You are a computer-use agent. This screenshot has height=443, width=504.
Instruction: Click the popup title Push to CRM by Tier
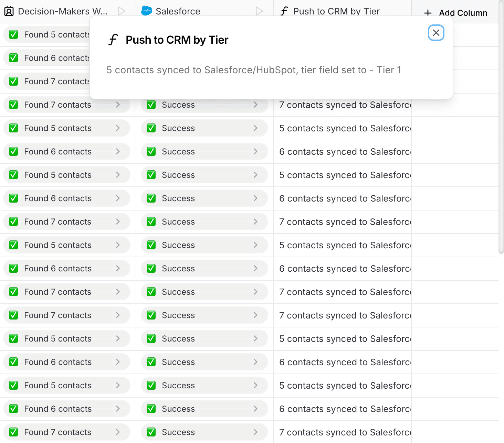[x=177, y=40]
